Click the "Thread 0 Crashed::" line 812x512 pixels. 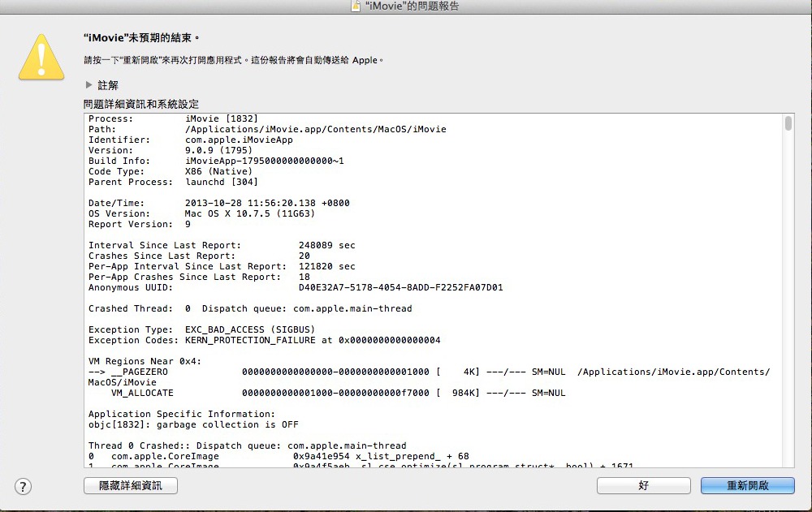click(x=247, y=445)
